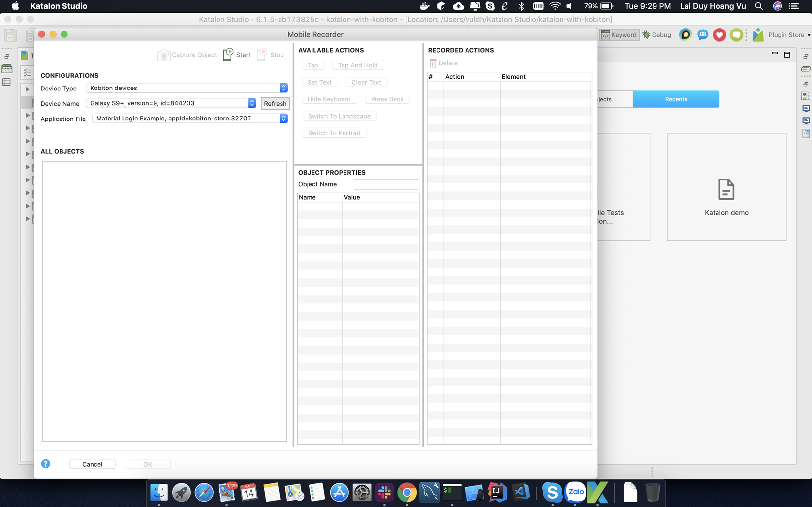Open the Log Viewer icon in right sidebar

806,133
